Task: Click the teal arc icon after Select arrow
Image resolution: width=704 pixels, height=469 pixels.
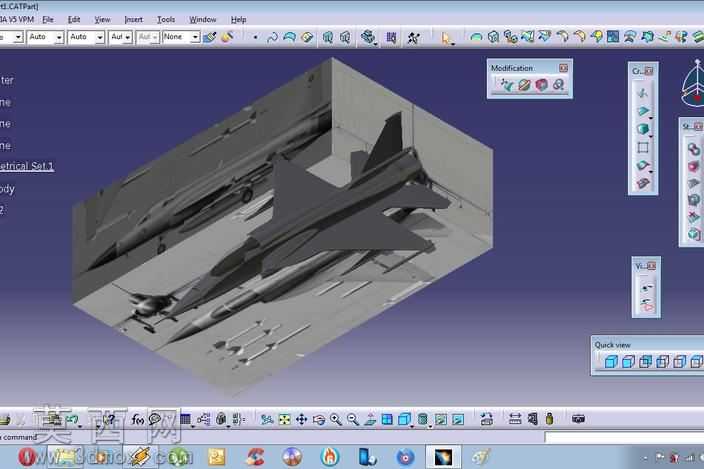Action: click(476, 37)
